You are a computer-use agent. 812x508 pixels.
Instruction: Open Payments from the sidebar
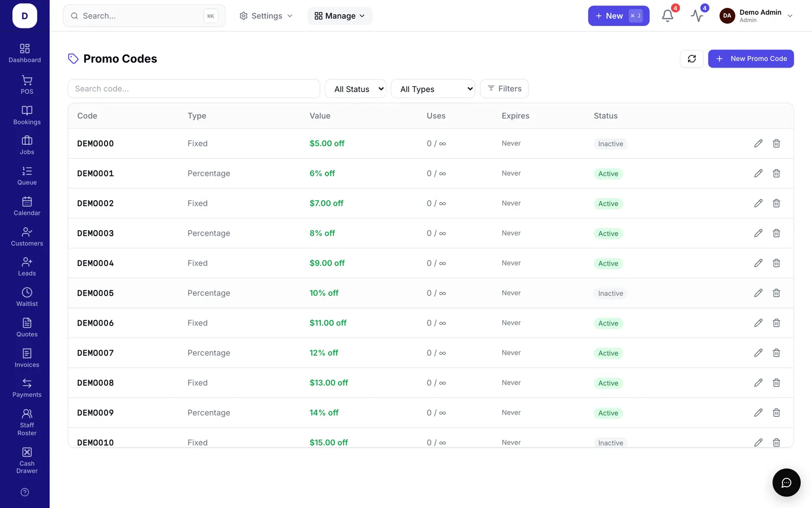(x=27, y=388)
